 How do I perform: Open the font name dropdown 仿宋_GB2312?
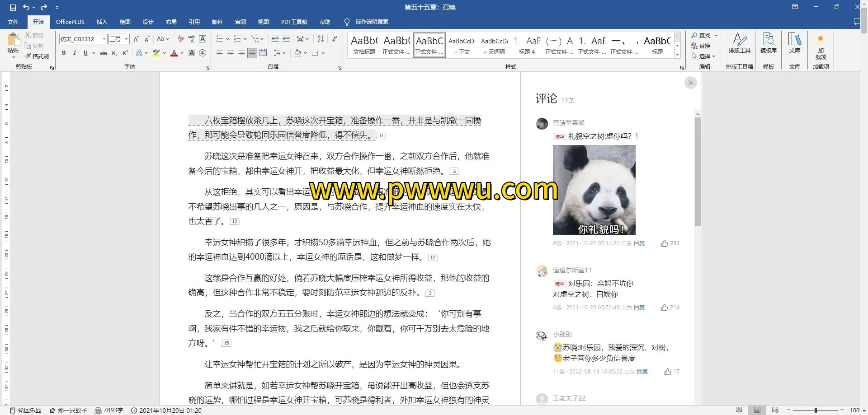(104, 39)
